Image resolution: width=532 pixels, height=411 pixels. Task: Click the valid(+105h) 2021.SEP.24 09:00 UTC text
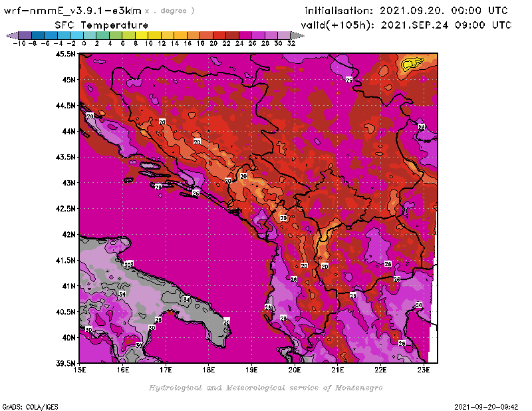click(406, 25)
